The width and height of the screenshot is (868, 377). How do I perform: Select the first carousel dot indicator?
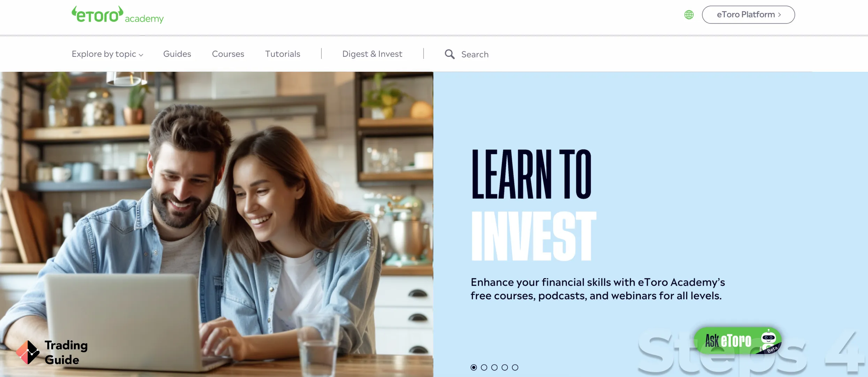click(x=473, y=367)
